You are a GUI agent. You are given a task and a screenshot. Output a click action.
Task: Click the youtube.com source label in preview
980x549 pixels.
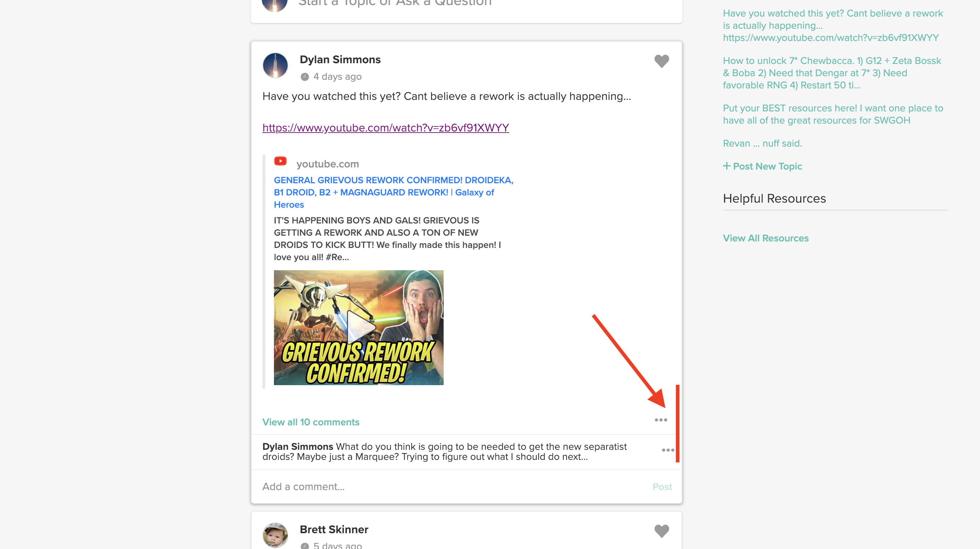[328, 164]
